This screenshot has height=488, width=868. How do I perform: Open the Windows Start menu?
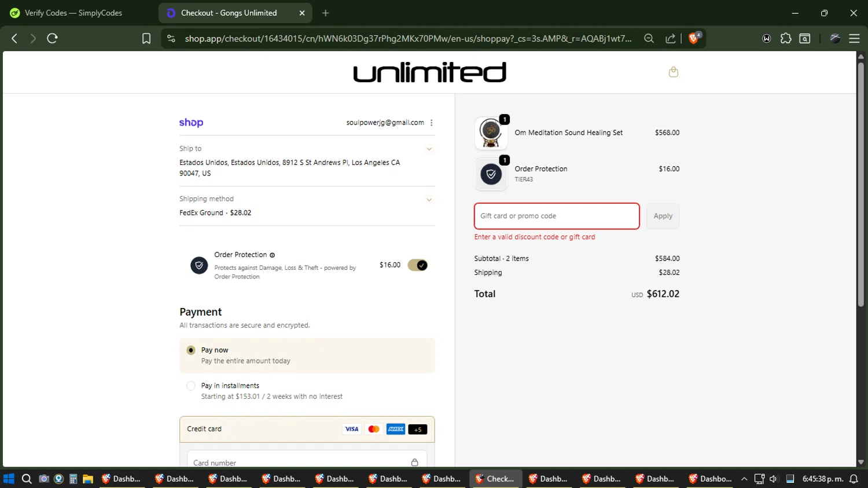pyautogui.click(x=9, y=479)
